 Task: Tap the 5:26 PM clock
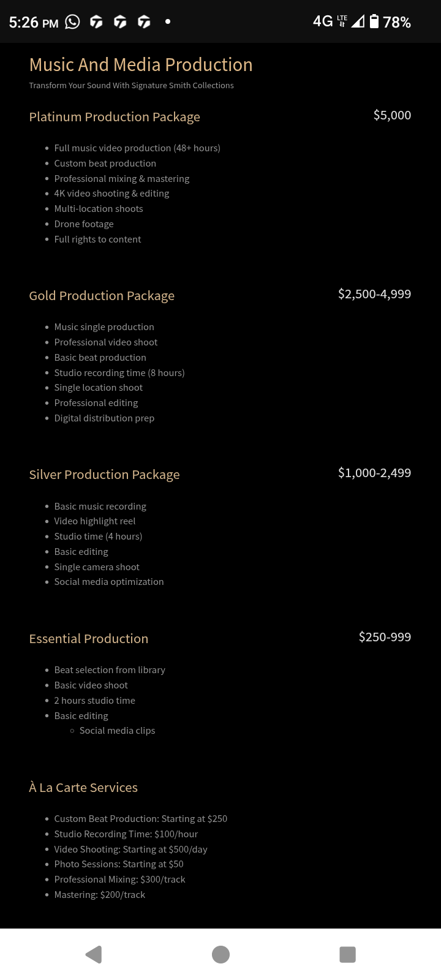pyautogui.click(x=34, y=23)
